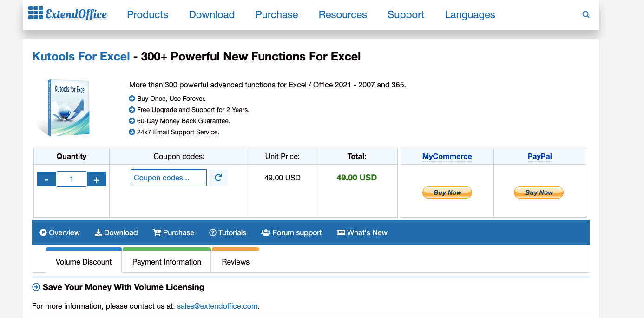Screen dimensions: 644x318
Task: Click the Coupon codes input field
Action: click(x=169, y=178)
